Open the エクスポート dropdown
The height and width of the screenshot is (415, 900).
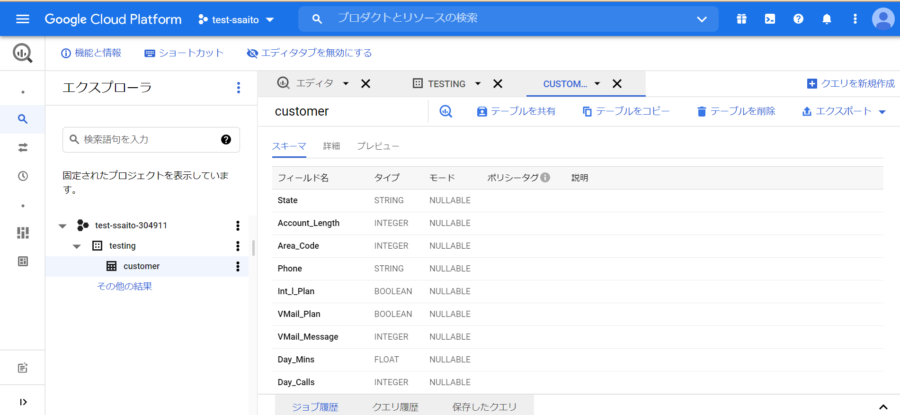tap(844, 111)
